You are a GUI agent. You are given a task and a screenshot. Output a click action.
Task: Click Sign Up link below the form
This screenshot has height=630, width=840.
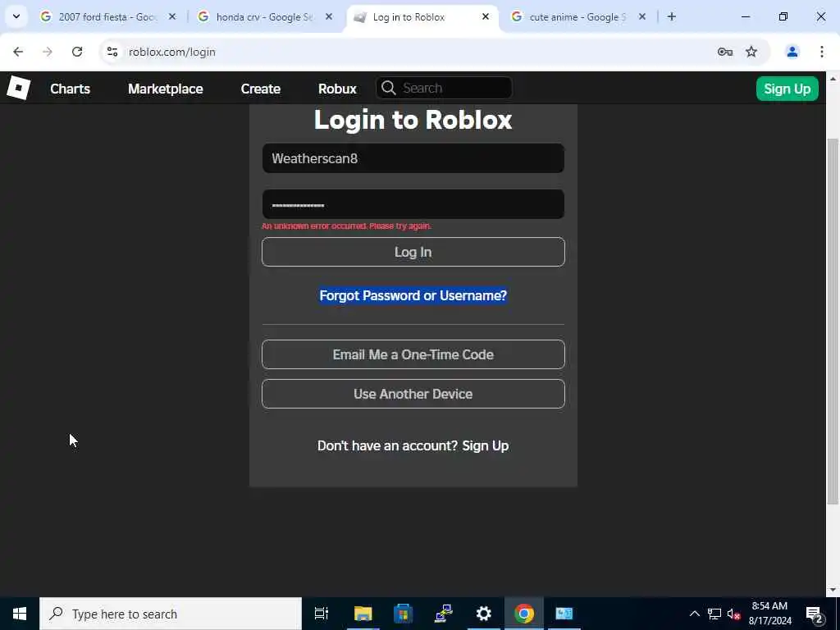[486, 445]
